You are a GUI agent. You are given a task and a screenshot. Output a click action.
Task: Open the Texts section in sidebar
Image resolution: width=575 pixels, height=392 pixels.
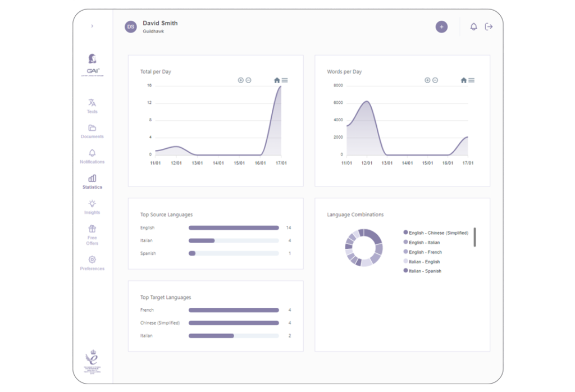click(x=92, y=106)
